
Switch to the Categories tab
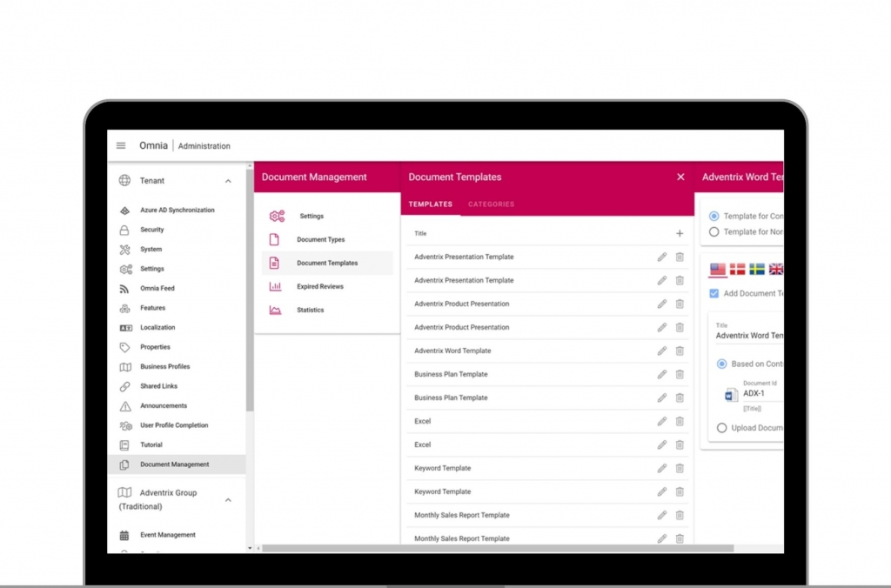coord(492,204)
